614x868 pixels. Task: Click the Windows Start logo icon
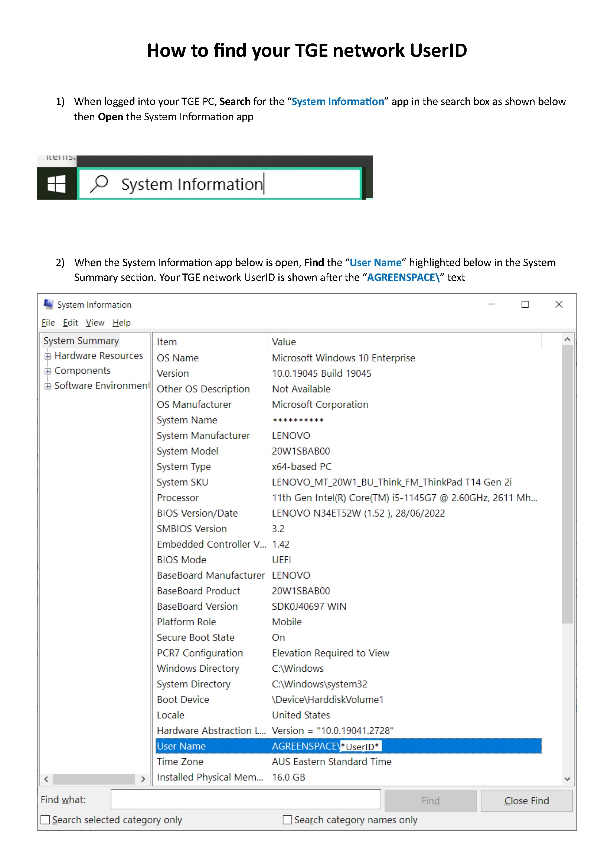click(56, 184)
